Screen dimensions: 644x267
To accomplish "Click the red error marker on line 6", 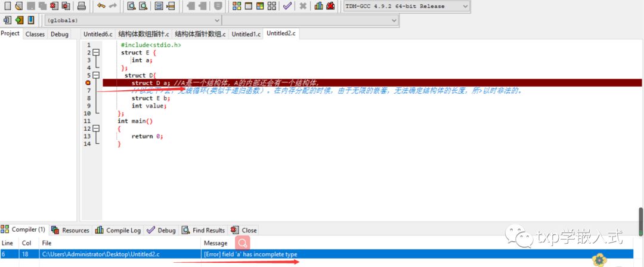I will tap(88, 82).
